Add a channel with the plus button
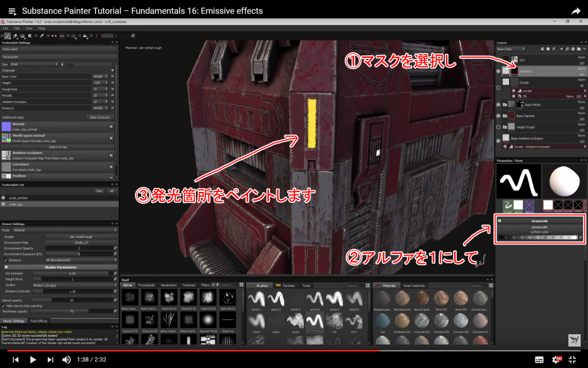 click(112, 70)
